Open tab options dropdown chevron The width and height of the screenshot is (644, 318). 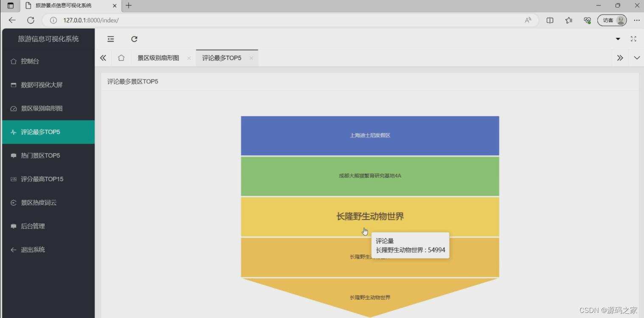click(637, 58)
